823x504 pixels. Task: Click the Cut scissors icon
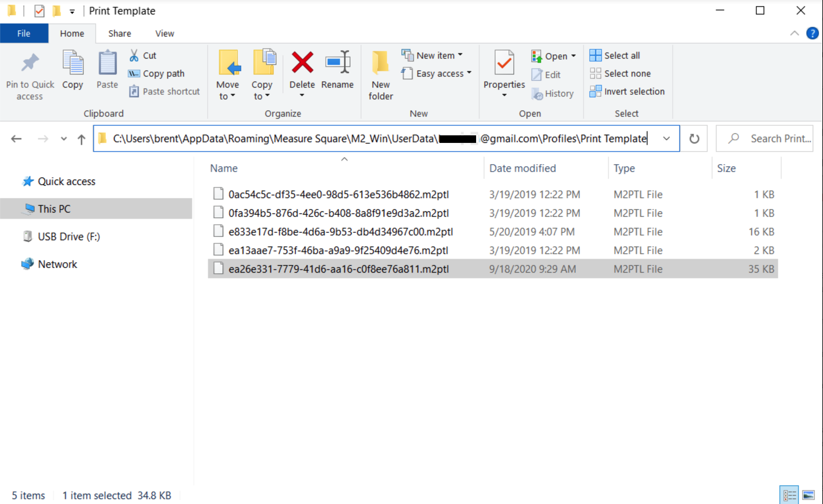coord(134,55)
